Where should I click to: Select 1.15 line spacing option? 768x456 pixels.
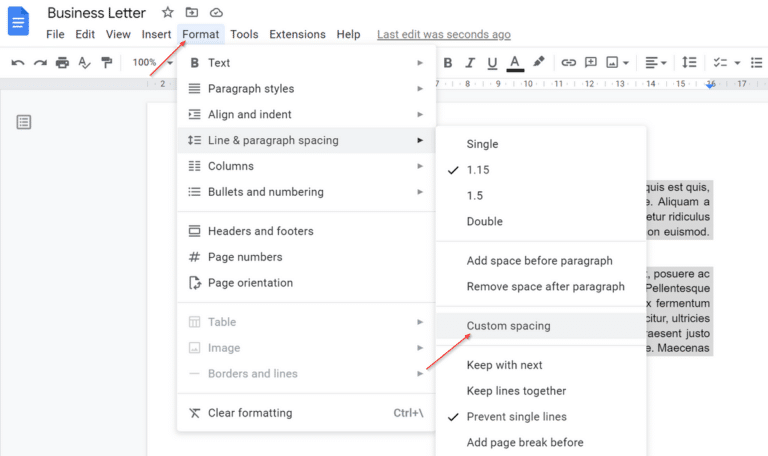pos(478,170)
